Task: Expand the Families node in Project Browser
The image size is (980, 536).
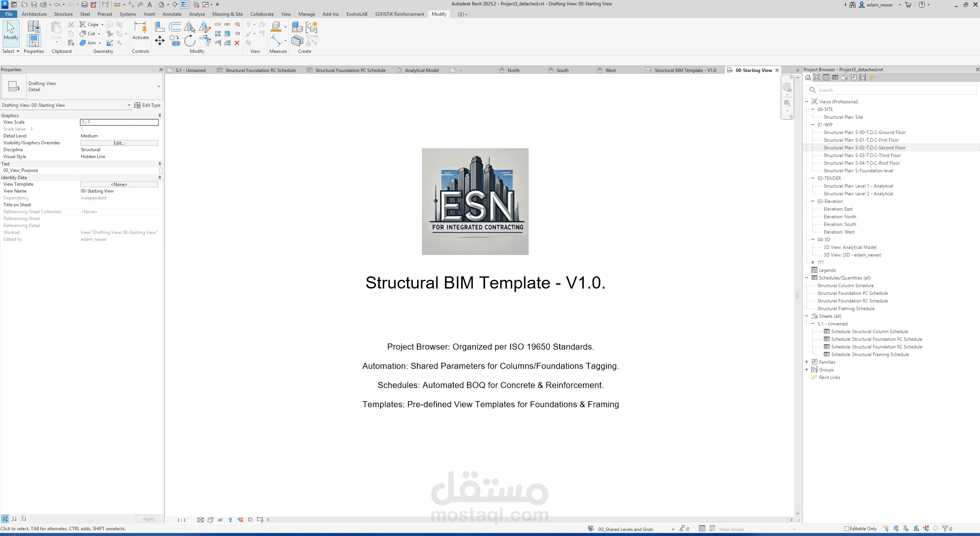Action: point(807,362)
